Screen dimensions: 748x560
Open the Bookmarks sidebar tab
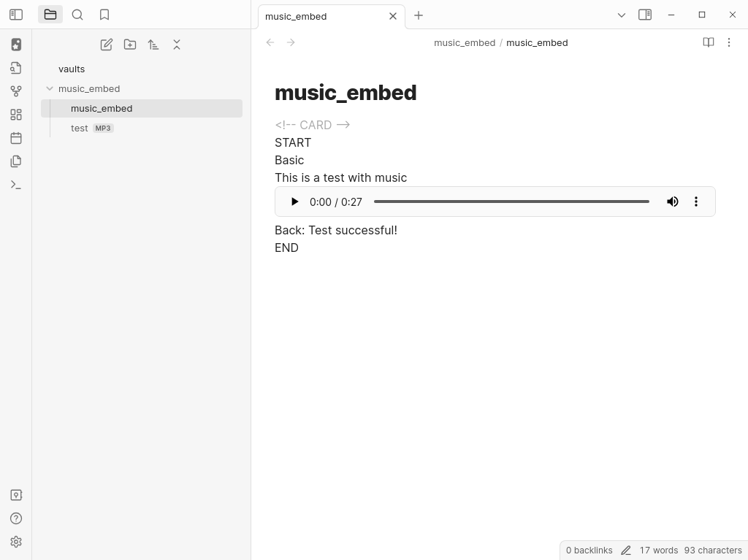(104, 15)
